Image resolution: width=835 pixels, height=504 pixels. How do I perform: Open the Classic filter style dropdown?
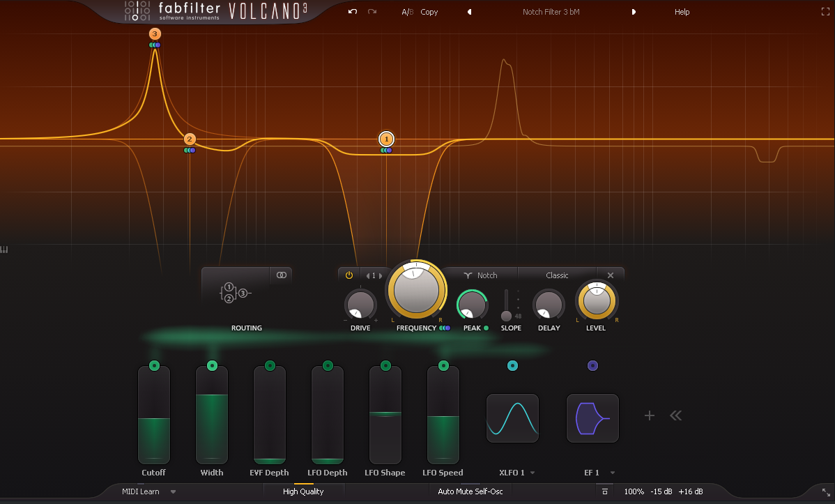pos(557,275)
